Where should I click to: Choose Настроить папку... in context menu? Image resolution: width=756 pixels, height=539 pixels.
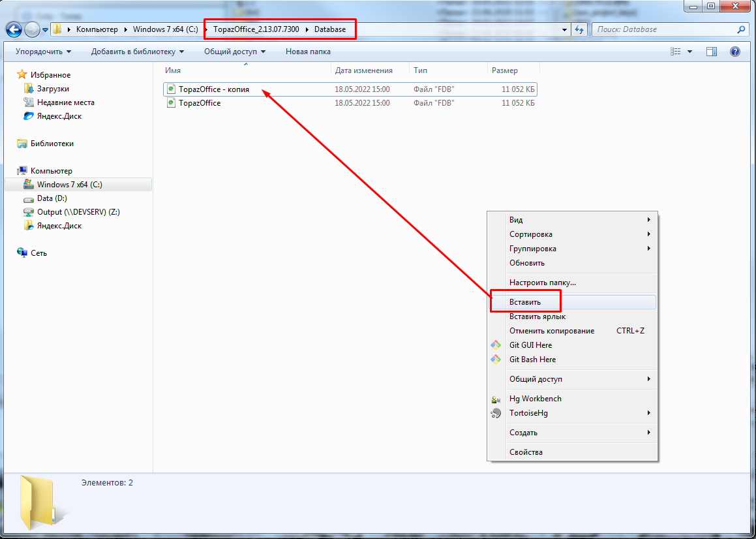click(572, 283)
